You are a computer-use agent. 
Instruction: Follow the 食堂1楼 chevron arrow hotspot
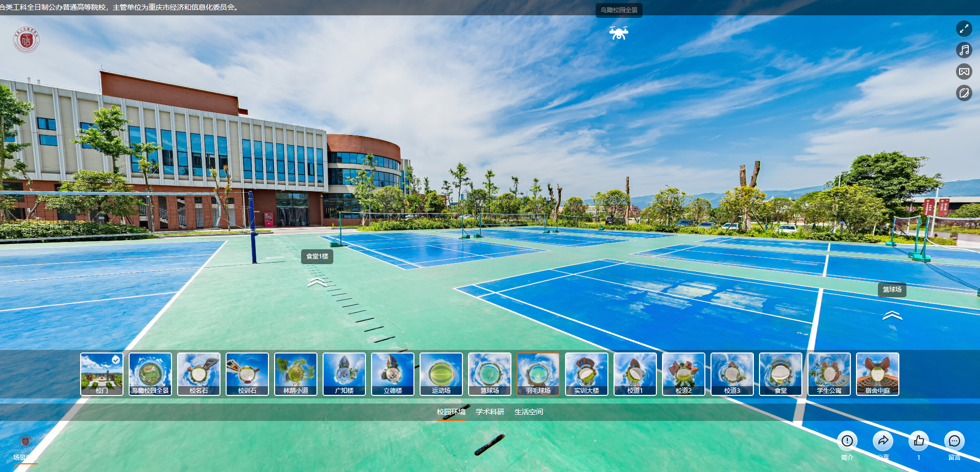click(317, 282)
